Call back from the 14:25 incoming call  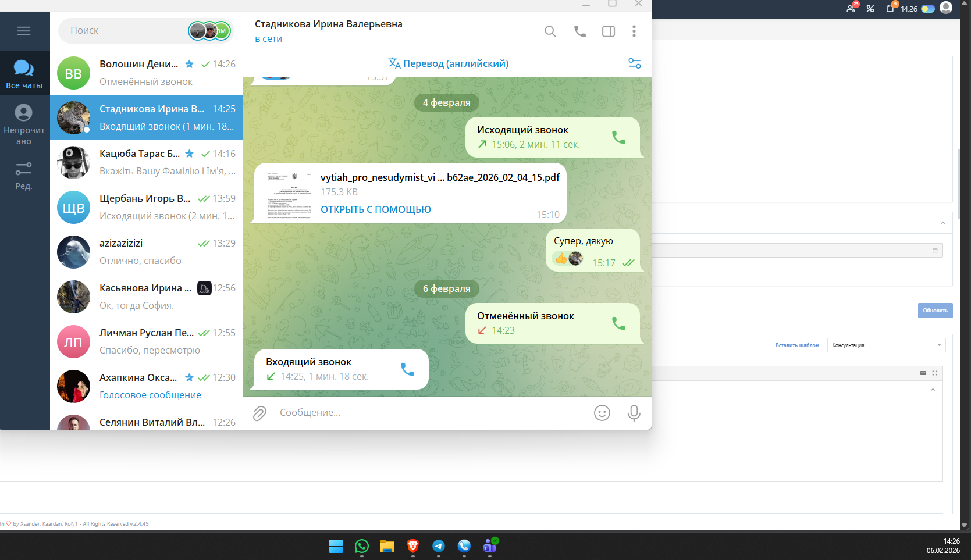(408, 369)
